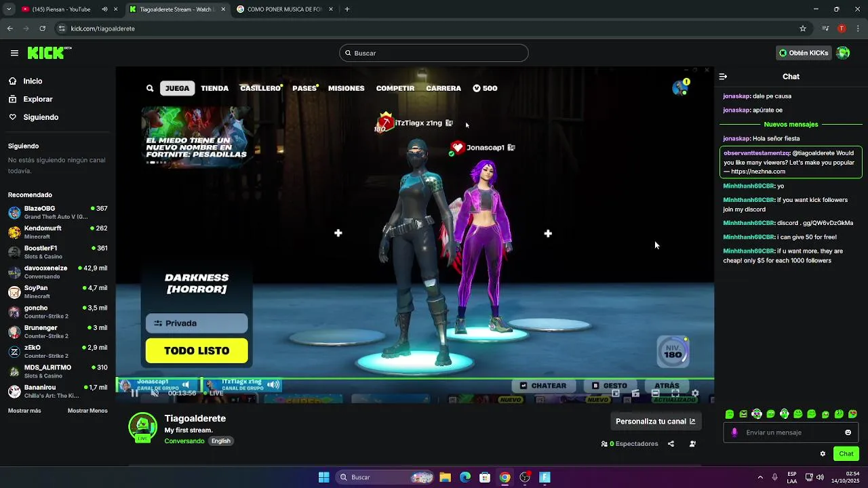Open Chrome tab search dropdown
The image size is (868, 488).
point(9,9)
